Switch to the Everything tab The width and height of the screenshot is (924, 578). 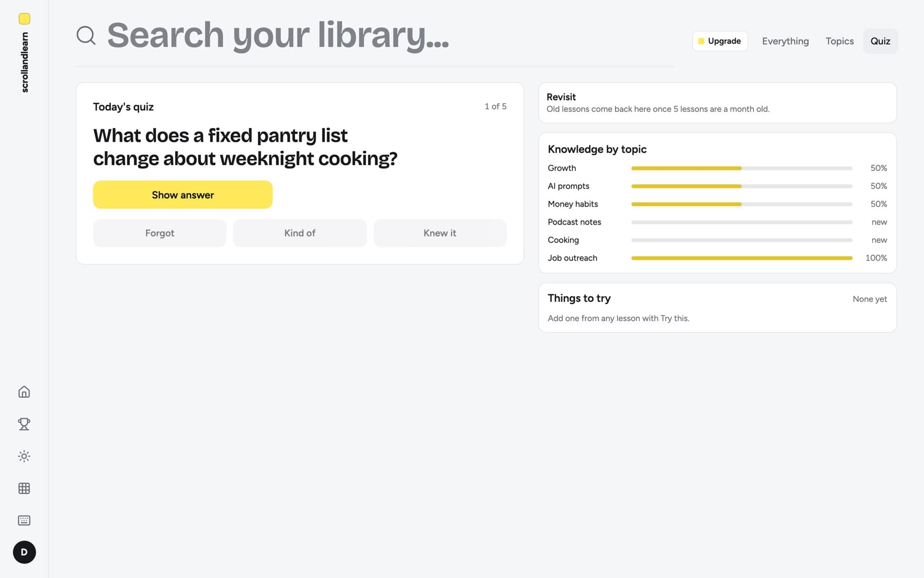point(785,41)
